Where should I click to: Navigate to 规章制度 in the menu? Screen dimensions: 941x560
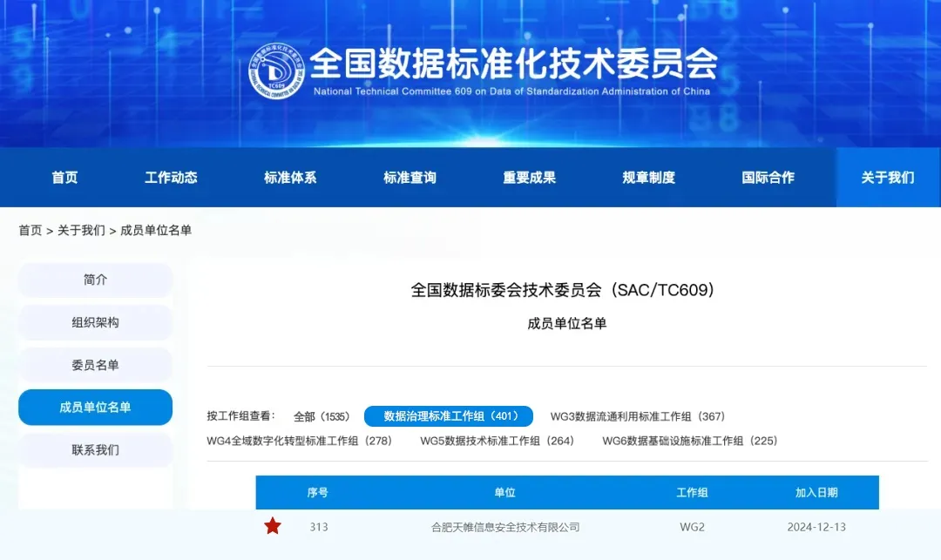tap(648, 178)
